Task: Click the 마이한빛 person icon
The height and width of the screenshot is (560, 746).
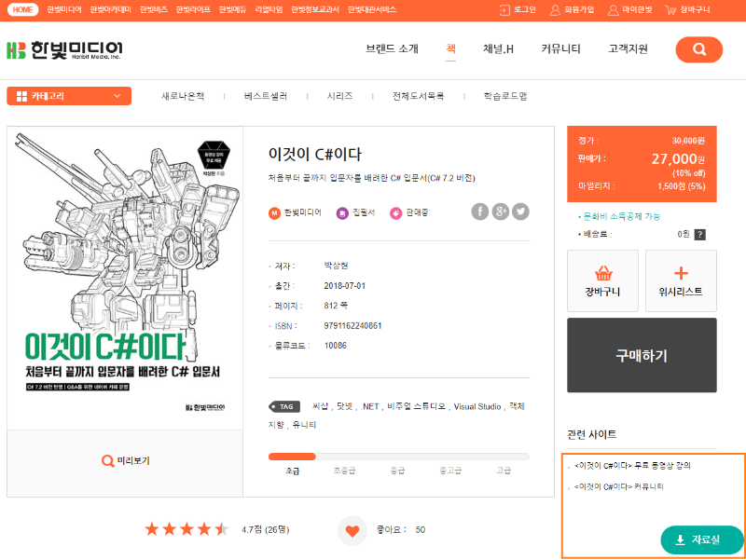Action: pyautogui.click(x=614, y=10)
